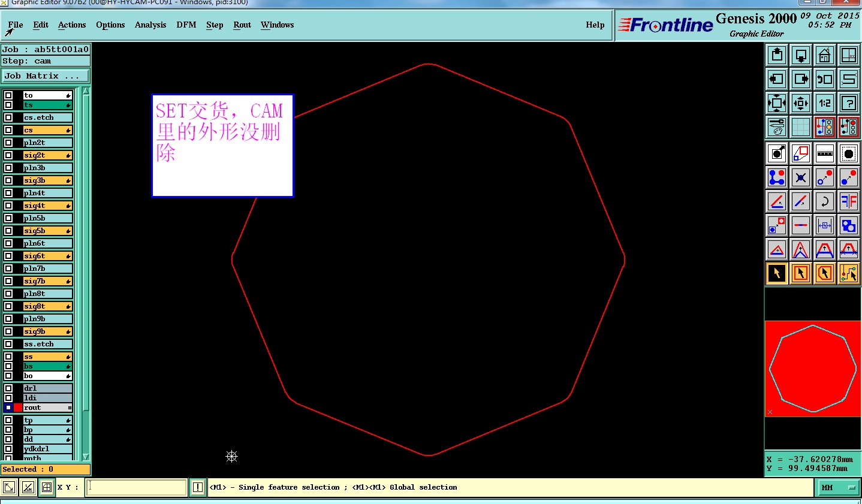Click the connected blue-red dots polyline icon
The image size is (862, 504).
click(x=777, y=177)
